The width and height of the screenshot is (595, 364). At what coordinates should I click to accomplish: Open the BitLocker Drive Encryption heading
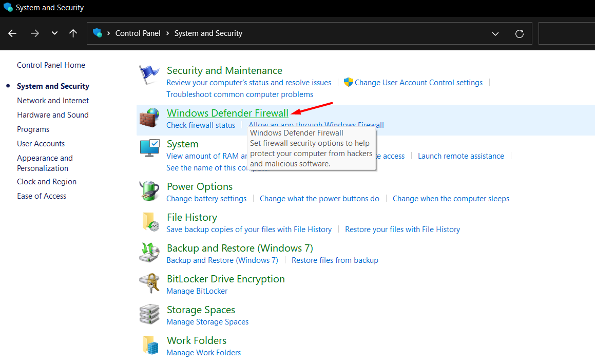click(x=226, y=279)
